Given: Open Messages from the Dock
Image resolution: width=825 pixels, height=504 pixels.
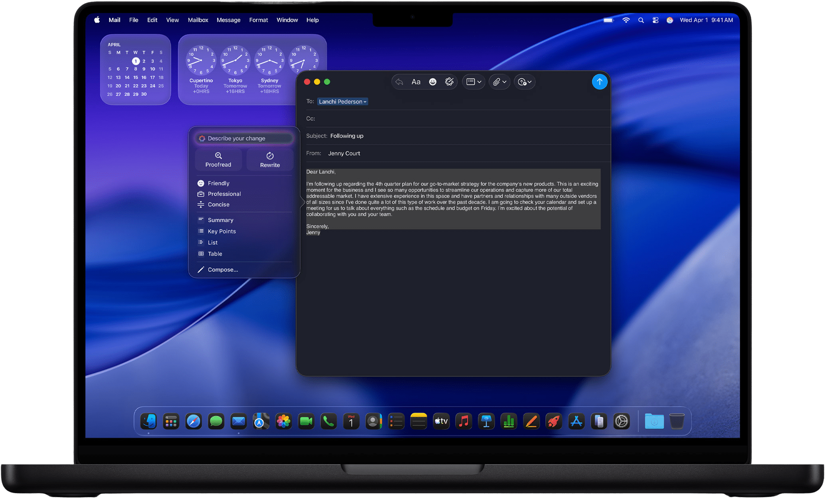Looking at the screenshot, I should [x=216, y=421].
